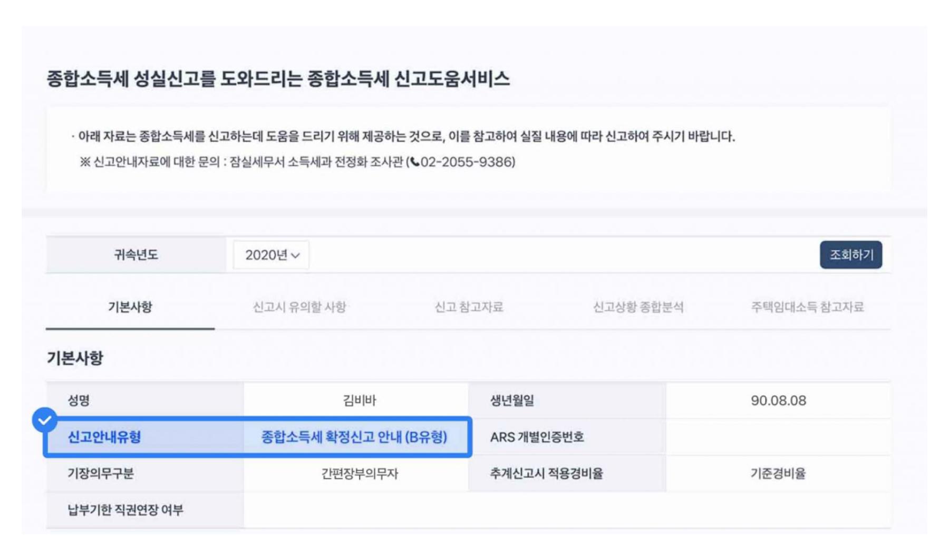Viewport: 949px width, 560px height.
Task: Click the 기장의무구분 label cell
Action: click(x=101, y=474)
